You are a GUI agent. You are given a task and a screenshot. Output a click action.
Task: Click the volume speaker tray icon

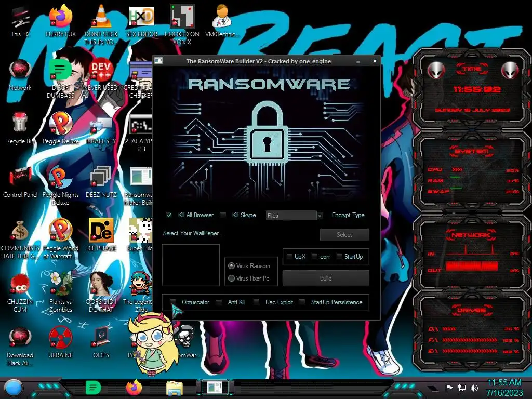(x=474, y=388)
